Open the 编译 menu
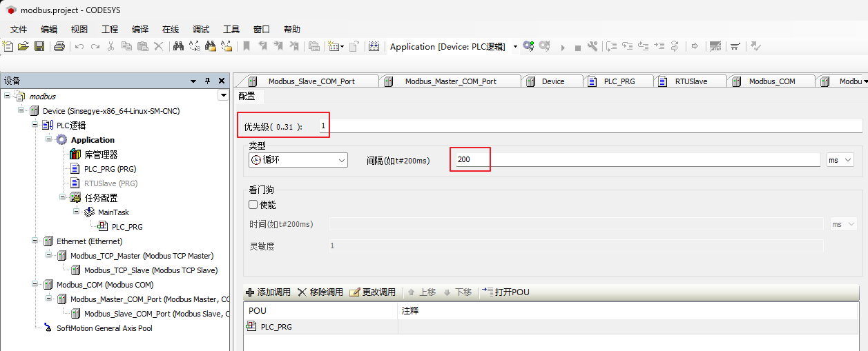The width and height of the screenshot is (868, 351). click(x=140, y=29)
